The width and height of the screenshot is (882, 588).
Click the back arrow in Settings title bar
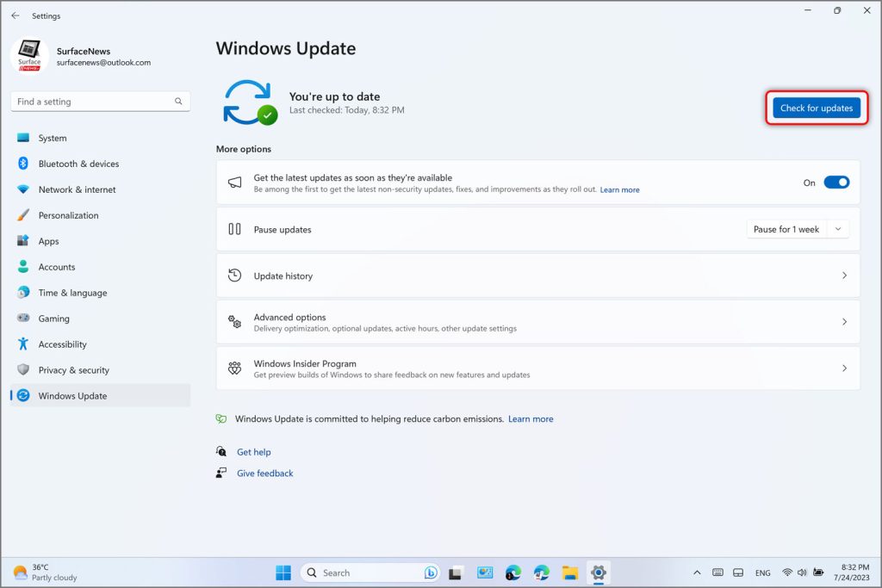(16, 15)
